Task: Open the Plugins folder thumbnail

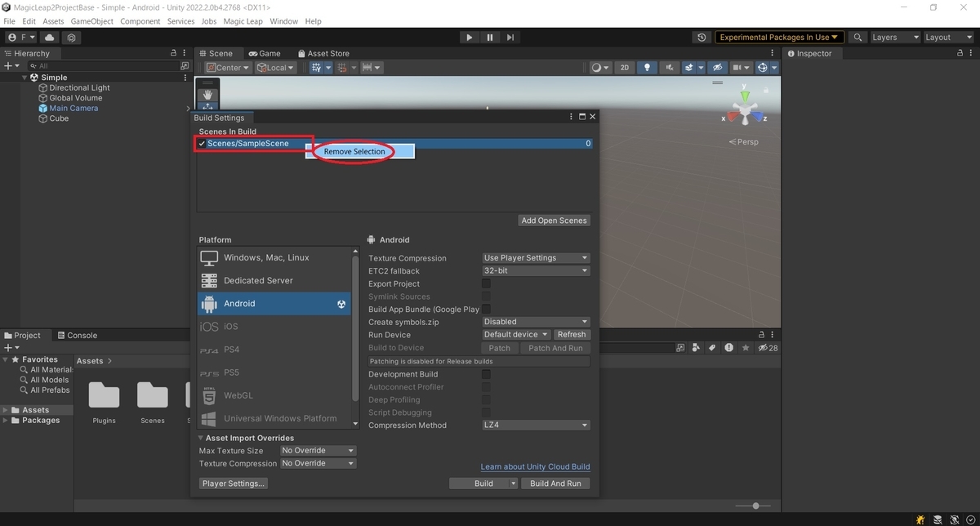Action: (x=104, y=397)
